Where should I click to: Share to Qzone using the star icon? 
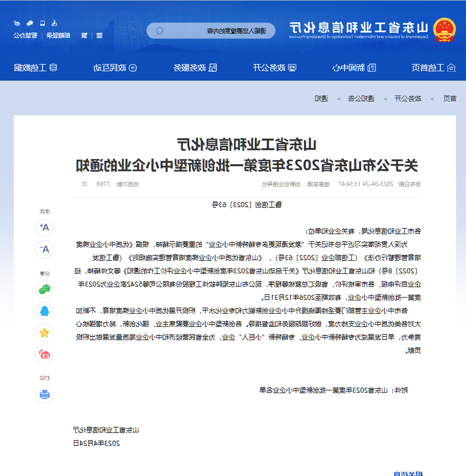[44, 333]
